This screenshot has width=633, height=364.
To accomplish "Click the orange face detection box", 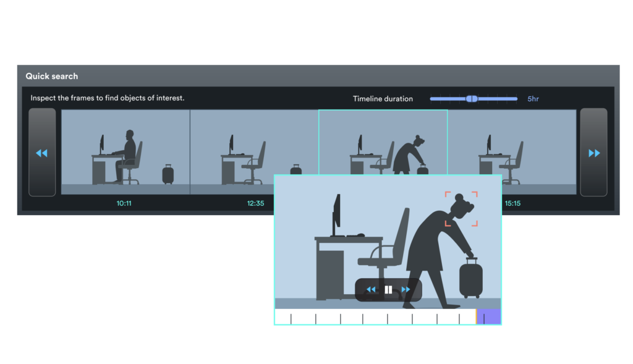I will pos(461,209).
